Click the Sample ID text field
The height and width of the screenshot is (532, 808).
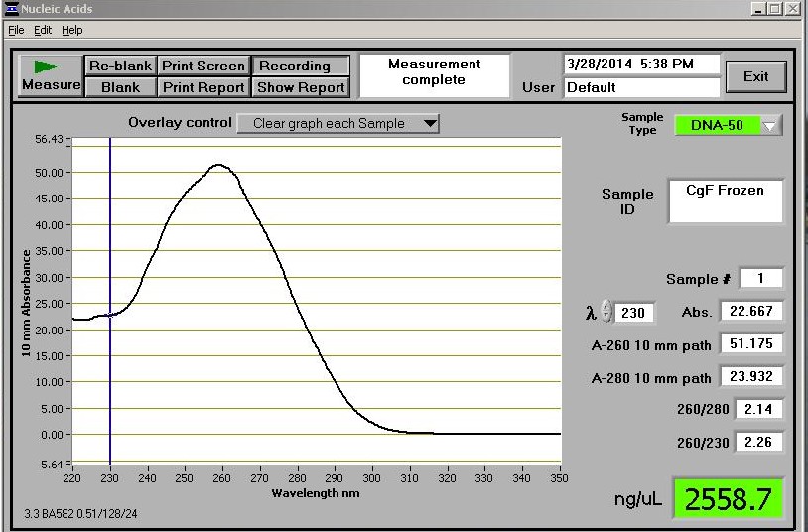point(725,200)
